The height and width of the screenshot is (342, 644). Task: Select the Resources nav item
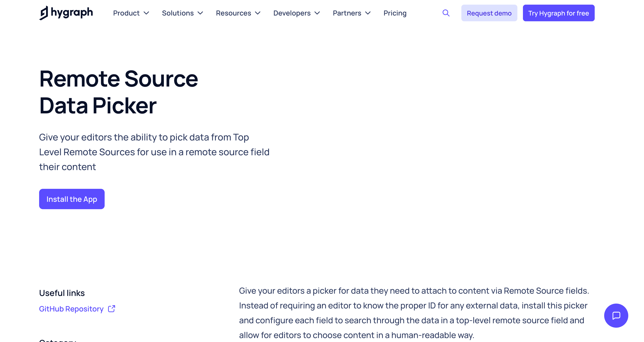(x=233, y=13)
